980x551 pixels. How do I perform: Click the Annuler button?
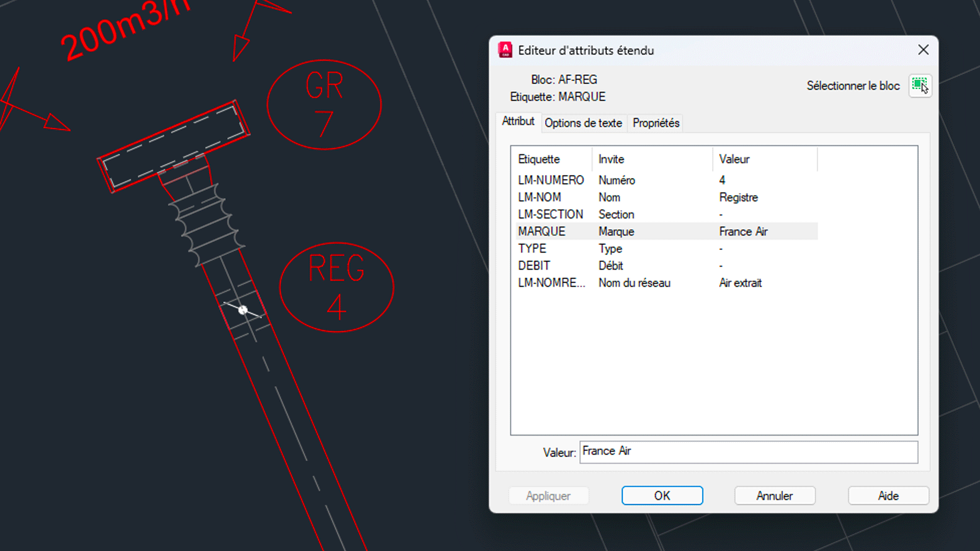[774, 496]
